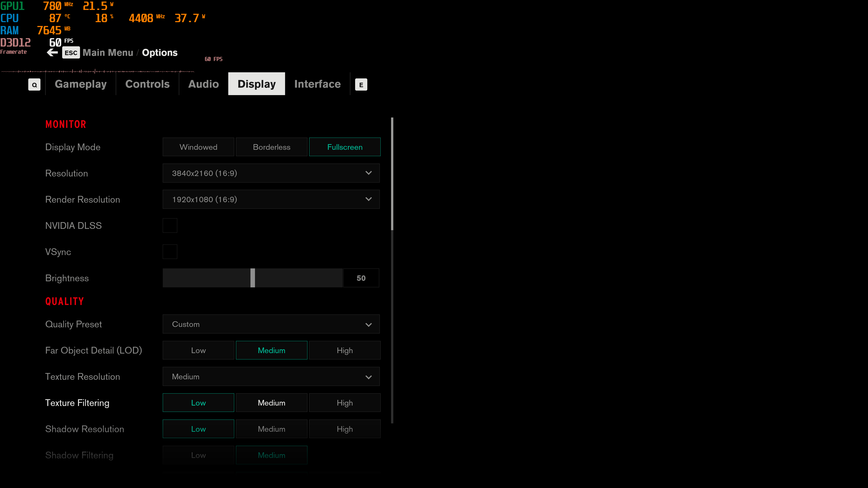This screenshot has width=868, height=488.
Task: Click the options list vertical scrollbar
Action: [x=392, y=174]
